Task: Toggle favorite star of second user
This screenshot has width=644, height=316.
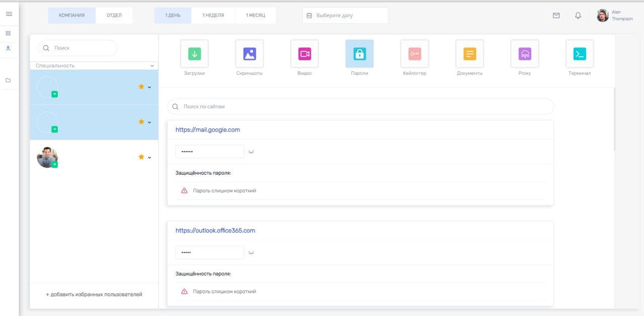Action: pos(141,122)
